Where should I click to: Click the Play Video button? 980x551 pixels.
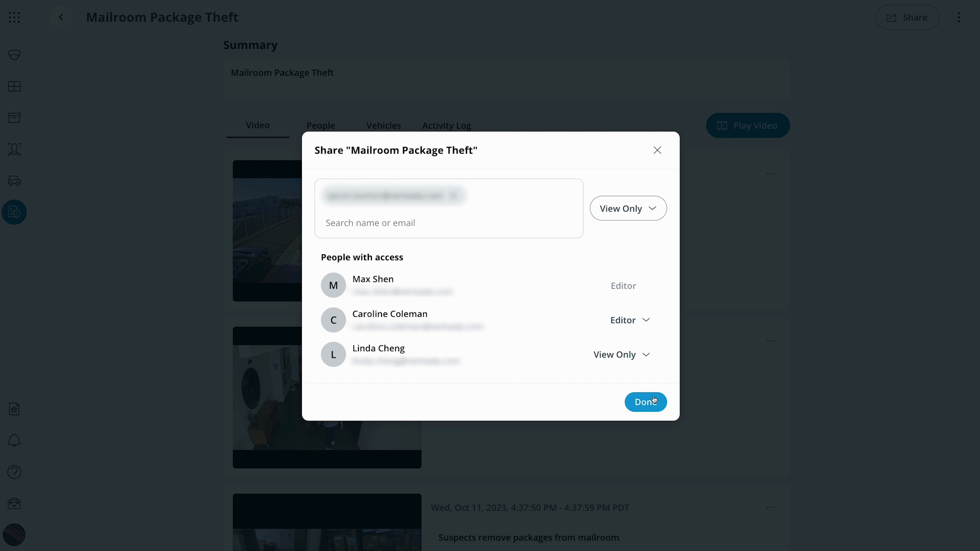(x=748, y=126)
